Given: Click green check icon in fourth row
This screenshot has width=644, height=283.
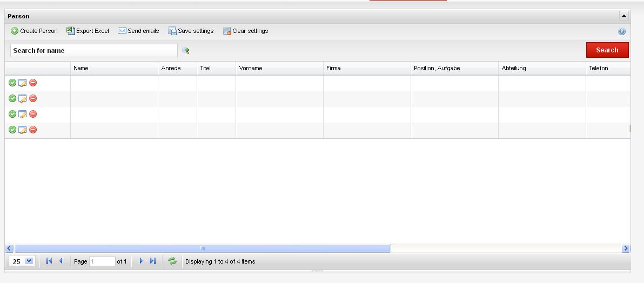Looking at the screenshot, I should pyautogui.click(x=12, y=130).
